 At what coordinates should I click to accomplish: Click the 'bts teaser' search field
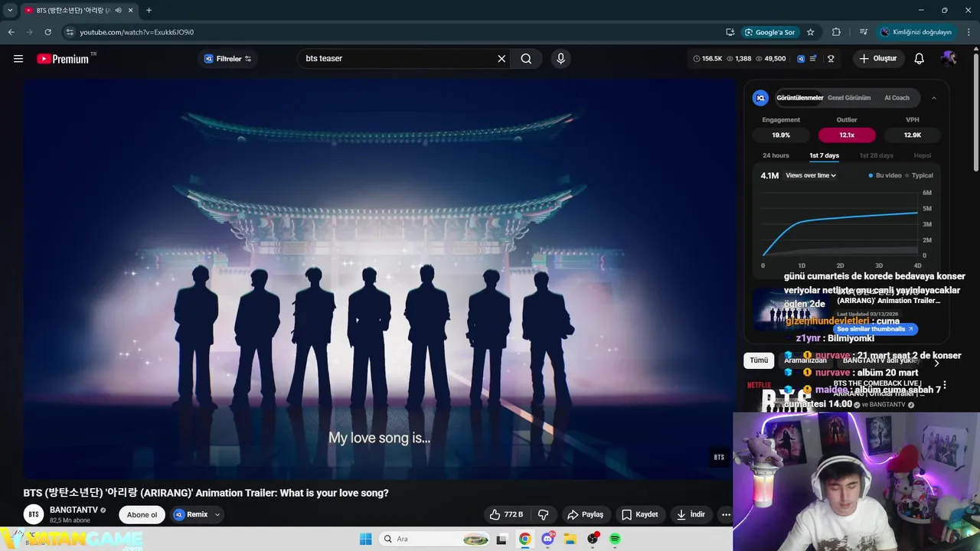pyautogui.click(x=398, y=59)
